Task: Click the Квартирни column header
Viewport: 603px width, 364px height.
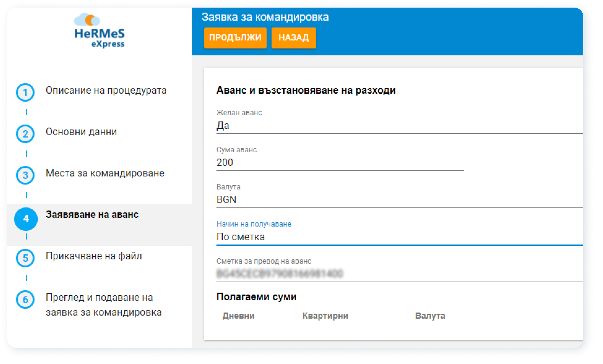Action: click(x=325, y=316)
